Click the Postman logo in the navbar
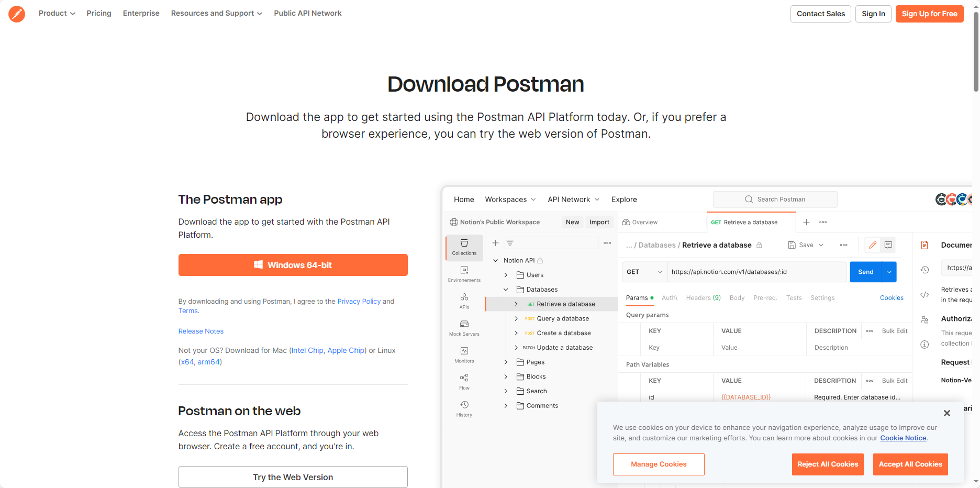 coord(17,14)
